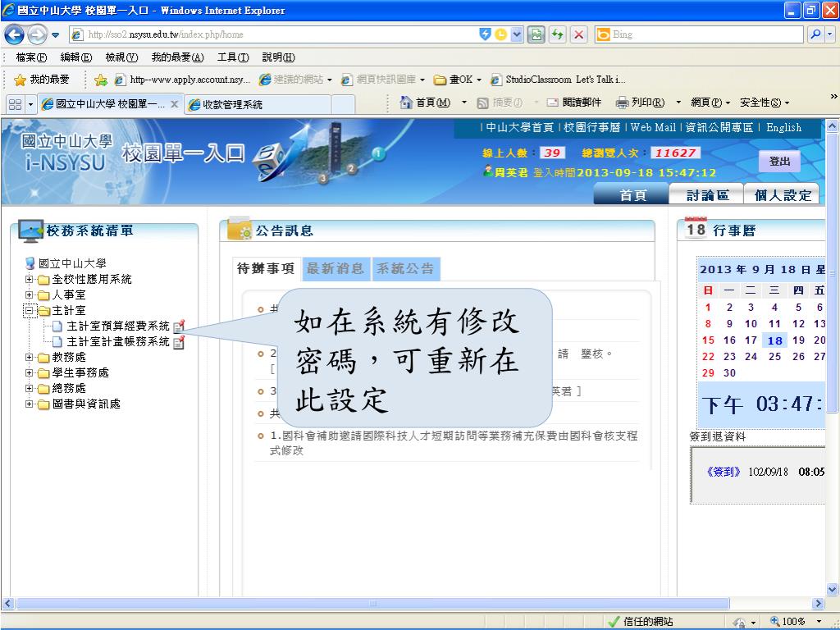This screenshot has height=630, width=840.
Task: Click the 《簽到》 sign-in link
Action: coord(724,472)
